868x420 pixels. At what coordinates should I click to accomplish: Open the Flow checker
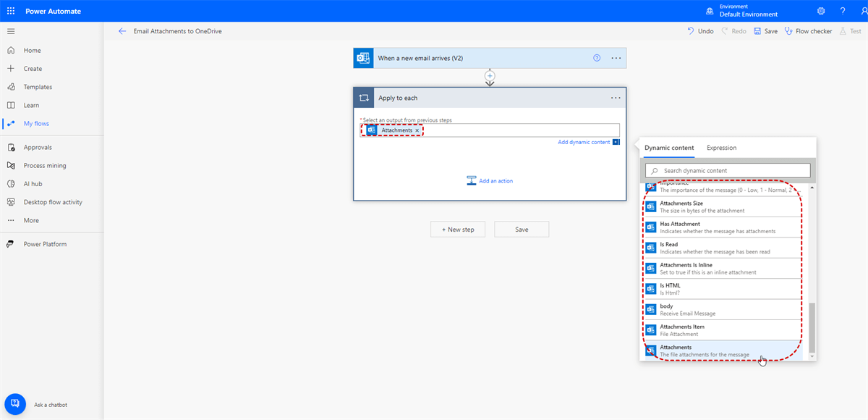coord(809,31)
